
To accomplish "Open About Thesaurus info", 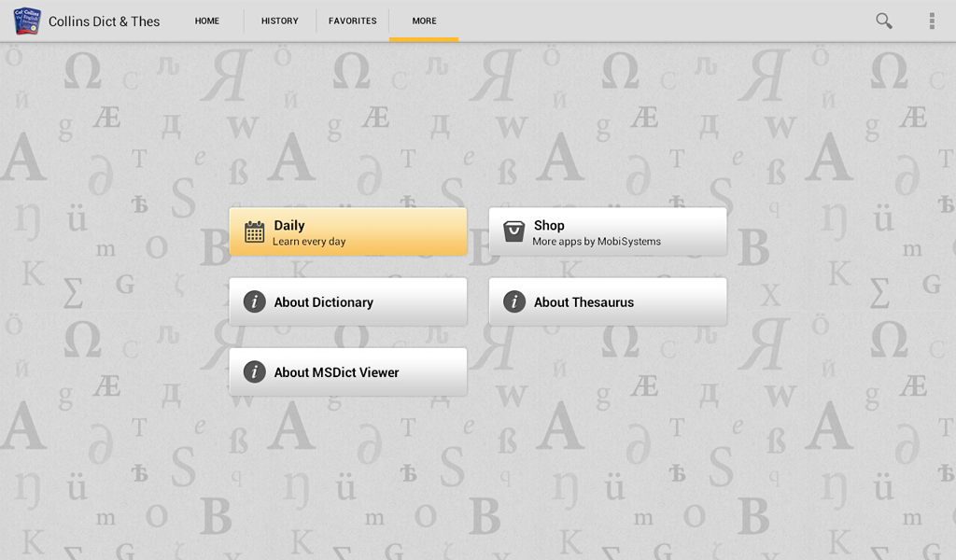I will pyautogui.click(x=608, y=301).
